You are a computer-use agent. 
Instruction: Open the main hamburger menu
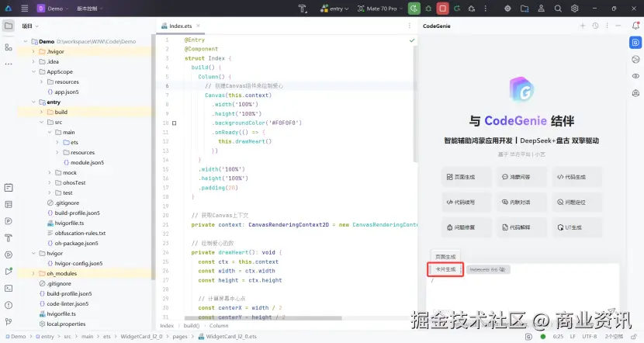[25, 9]
